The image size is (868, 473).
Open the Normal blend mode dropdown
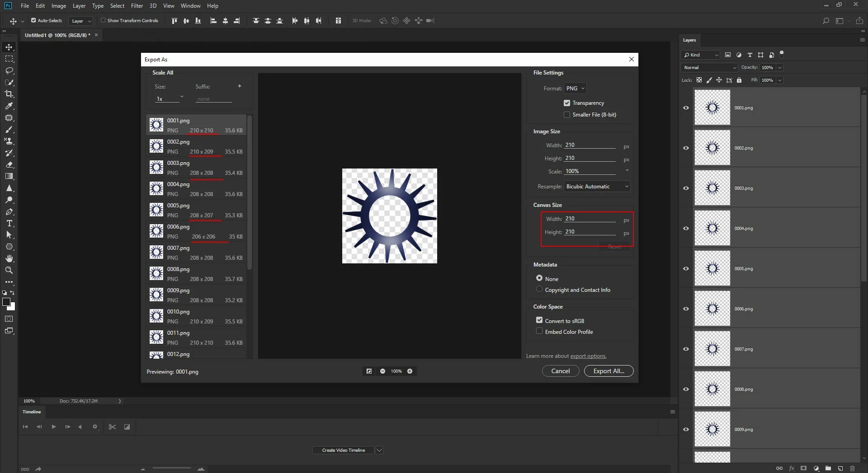(x=709, y=67)
